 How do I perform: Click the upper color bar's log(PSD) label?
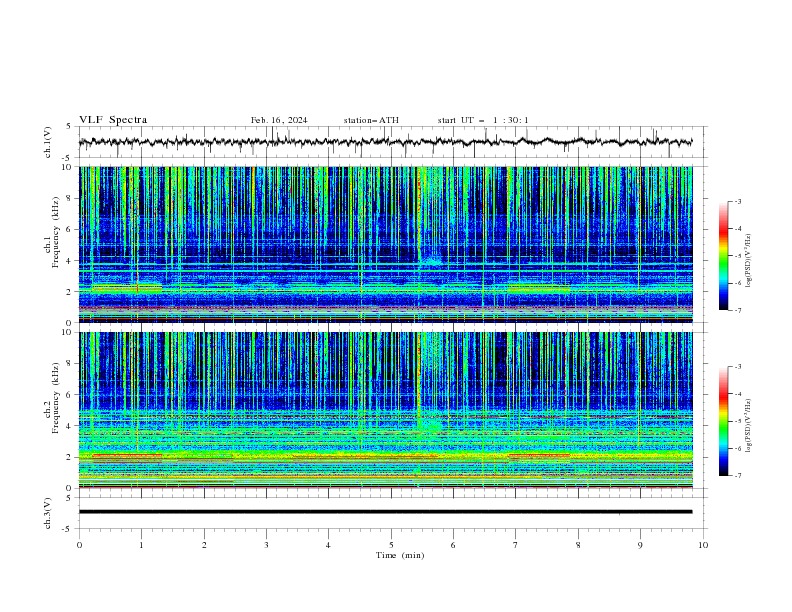pyautogui.click(x=749, y=261)
